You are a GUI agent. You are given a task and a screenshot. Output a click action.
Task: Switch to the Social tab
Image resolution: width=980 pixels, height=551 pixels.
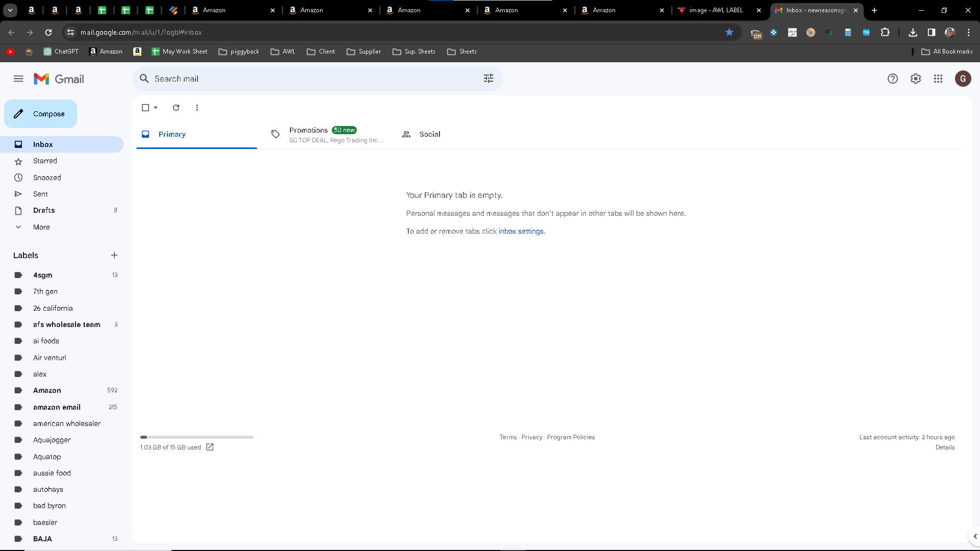pyautogui.click(x=457, y=134)
